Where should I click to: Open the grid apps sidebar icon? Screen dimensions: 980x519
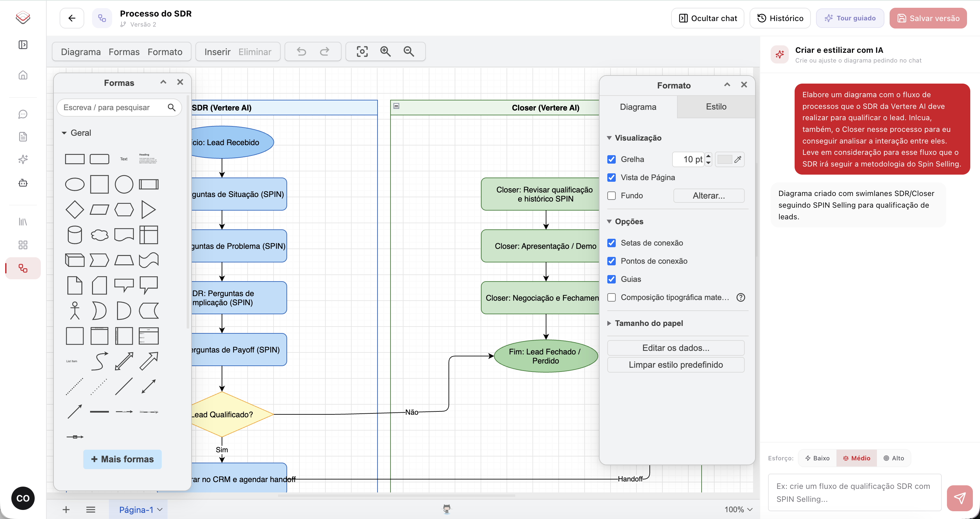23,245
